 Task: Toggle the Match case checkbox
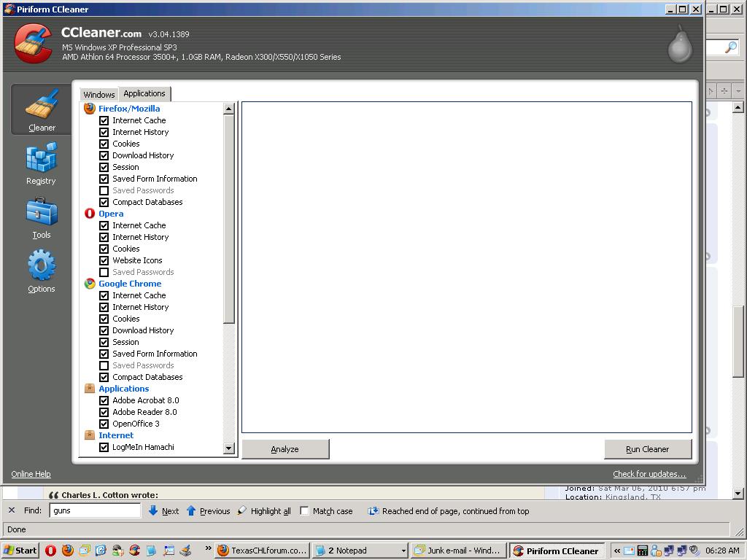pyautogui.click(x=305, y=511)
